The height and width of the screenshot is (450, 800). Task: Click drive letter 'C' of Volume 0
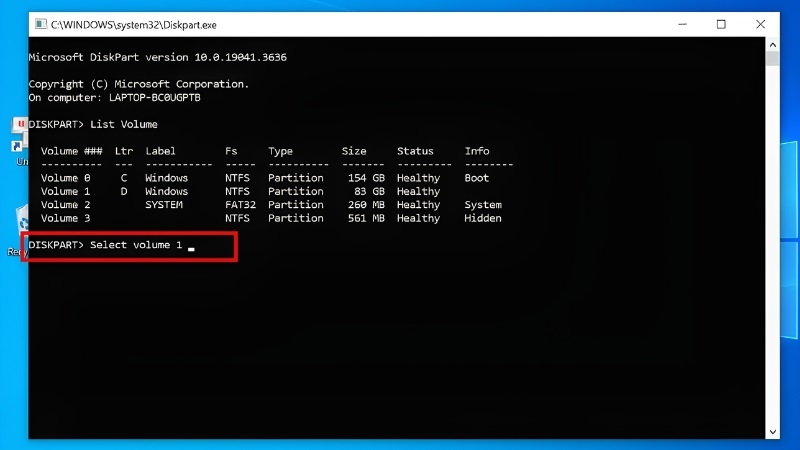point(123,178)
